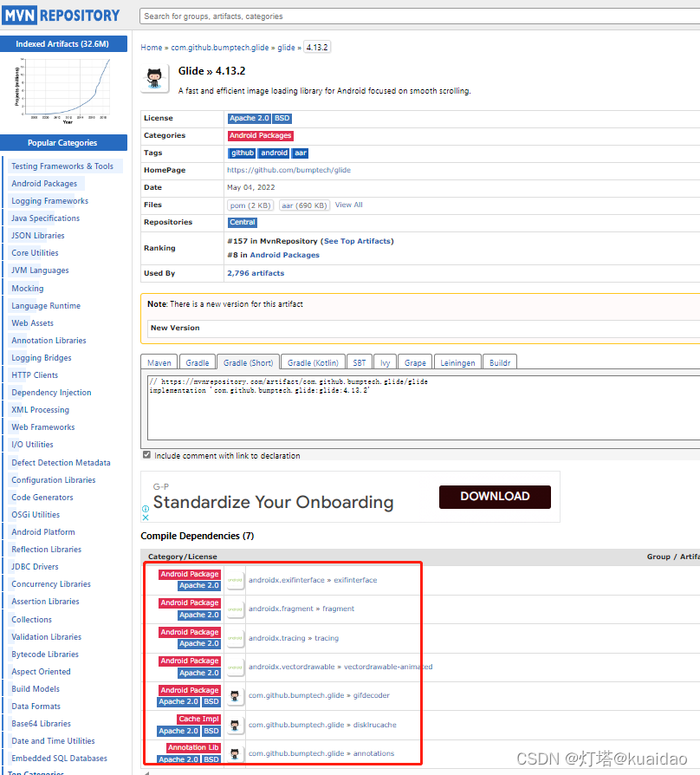
Task: Close the ad with X icon
Action: (x=146, y=518)
